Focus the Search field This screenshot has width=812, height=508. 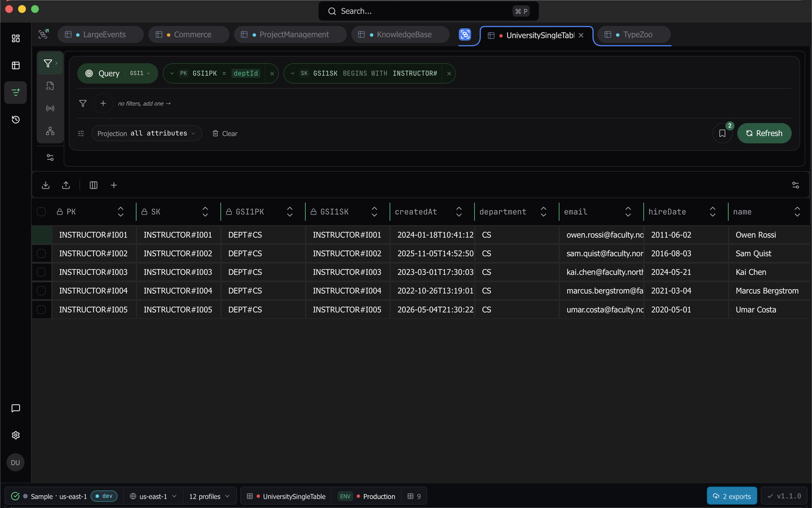click(429, 11)
